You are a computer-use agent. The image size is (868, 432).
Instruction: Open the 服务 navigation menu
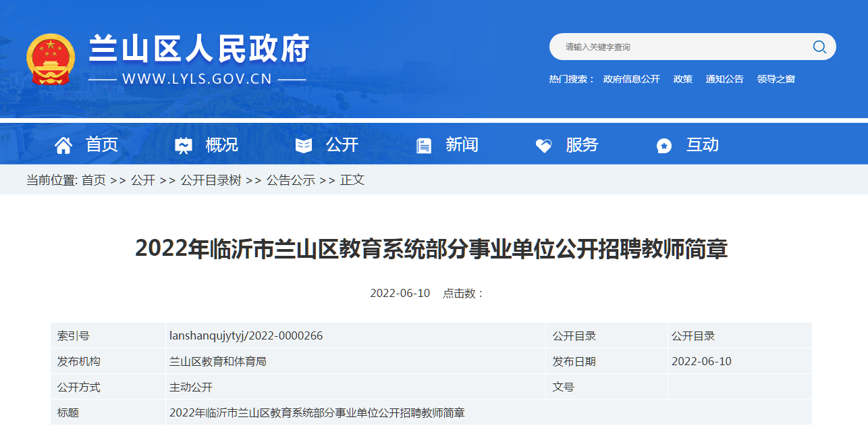pyautogui.click(x=582, y=144)
